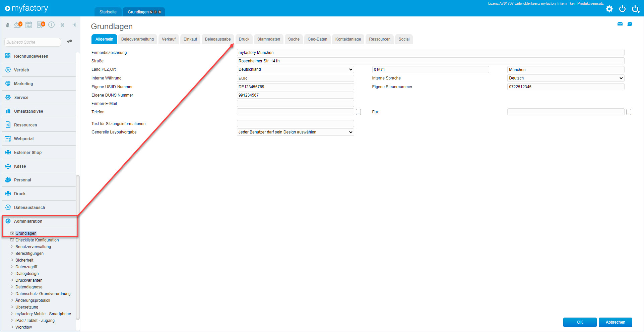Click the Externer Shop icon
The height and width of the screenshot is (332, 644).
[8, 152]
